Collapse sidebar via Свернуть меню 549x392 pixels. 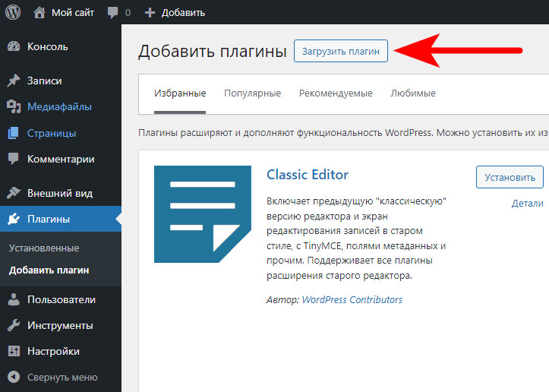(x=62, y=378)
